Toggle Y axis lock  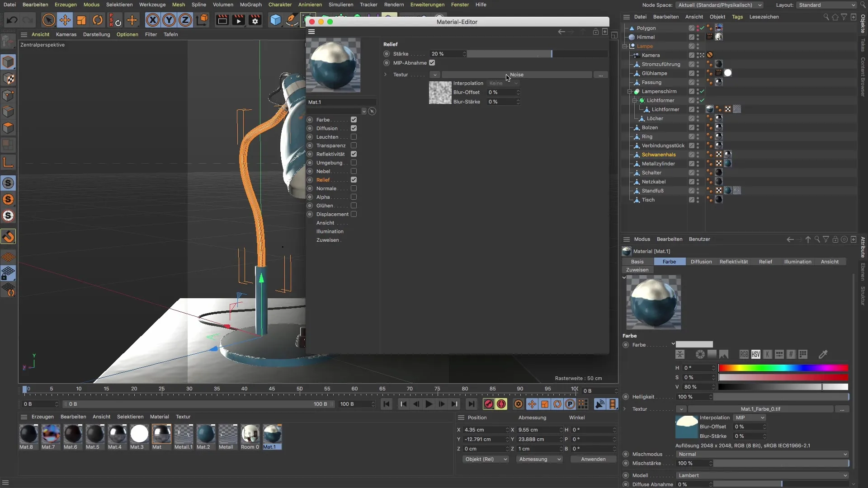pyautogui.click(x=169, y=20)
